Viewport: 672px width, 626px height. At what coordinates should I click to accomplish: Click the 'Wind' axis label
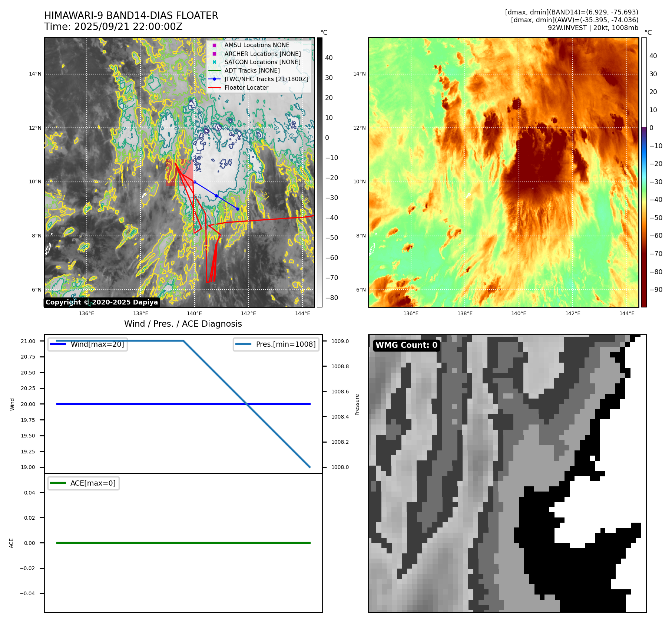[x=12, y=404]
